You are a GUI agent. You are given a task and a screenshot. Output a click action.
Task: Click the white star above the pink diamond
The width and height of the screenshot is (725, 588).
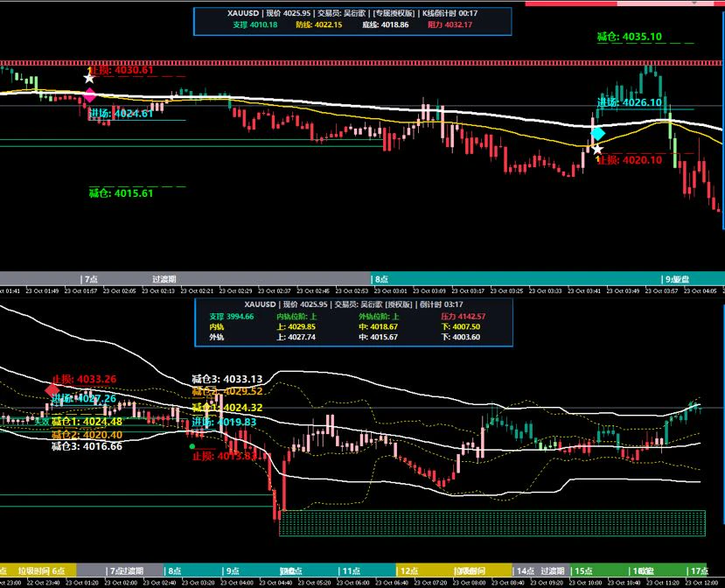[89, 78]
